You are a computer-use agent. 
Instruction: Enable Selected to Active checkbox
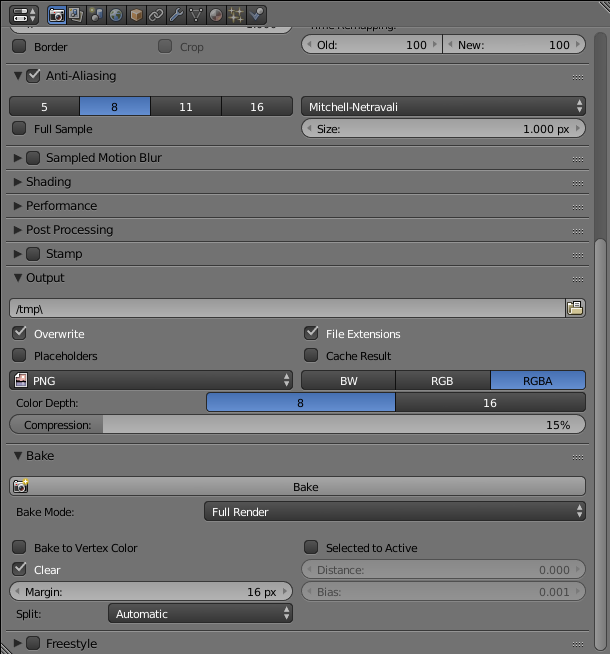311,547
